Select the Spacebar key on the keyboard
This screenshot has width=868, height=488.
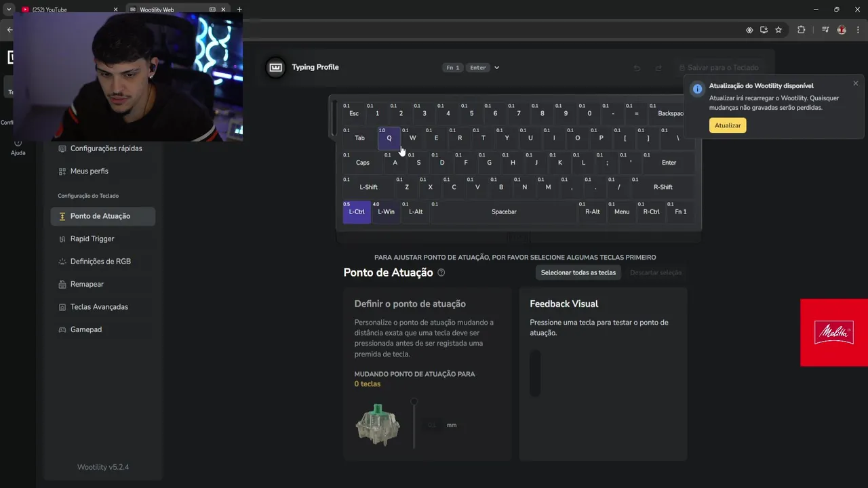tap(504, 212)
